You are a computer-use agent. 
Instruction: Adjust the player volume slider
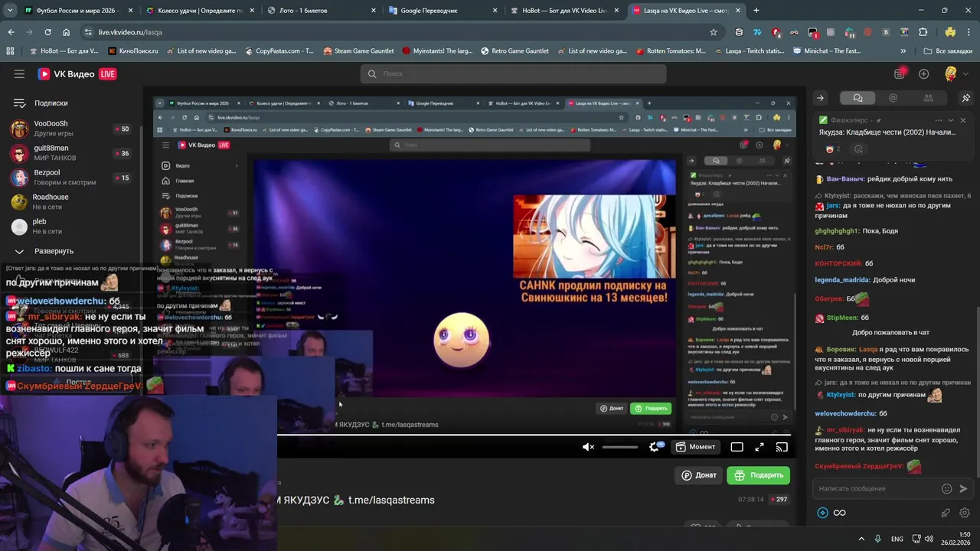[x=620, y=447]
